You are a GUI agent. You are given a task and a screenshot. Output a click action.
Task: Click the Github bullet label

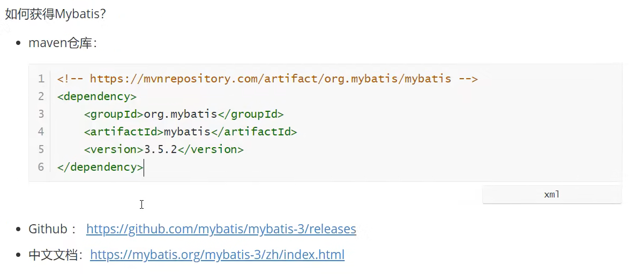point(48,230)
